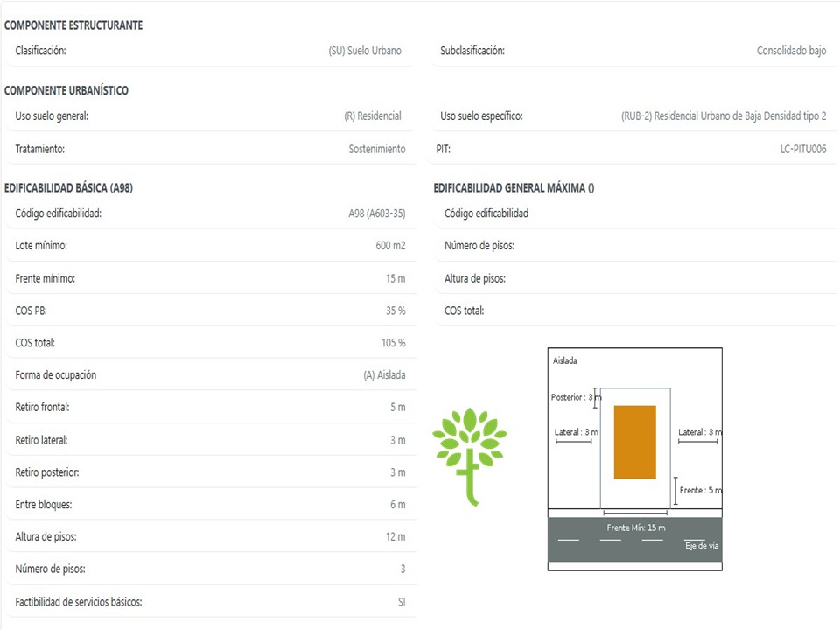The image size is (840, 630).
Task: Select the Tratamiento Sostenimiento row
Action: [x=211, y=149]
